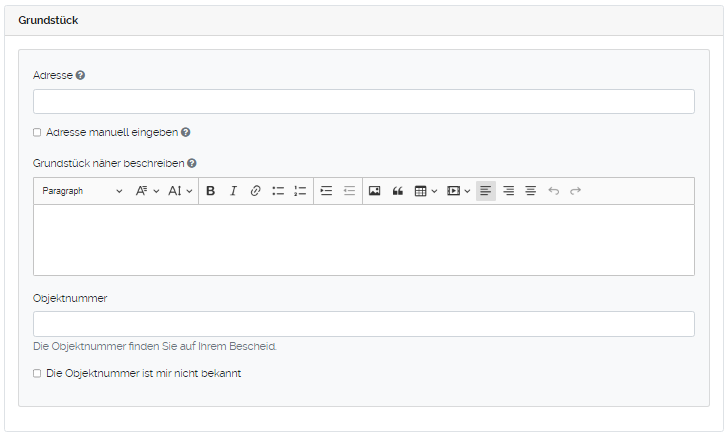This screenshot has width=728, height=435.
Task: Insert a link via the chain icon
Action: 255,191
